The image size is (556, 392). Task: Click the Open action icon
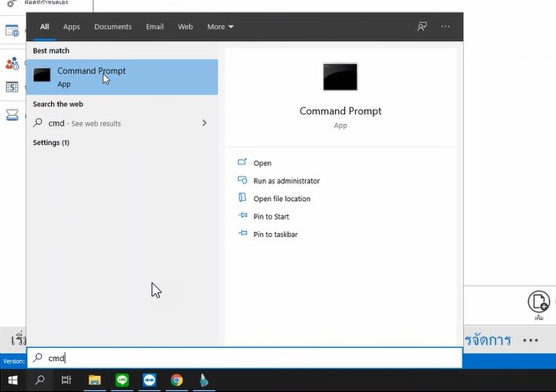pos(242,162)
